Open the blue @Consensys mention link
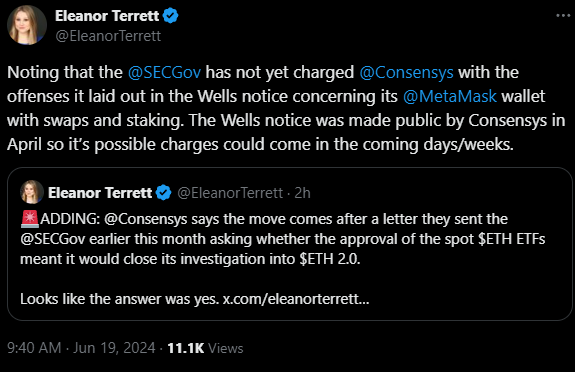The height and width of the screenshot is (372, 575). pos(406,73)
